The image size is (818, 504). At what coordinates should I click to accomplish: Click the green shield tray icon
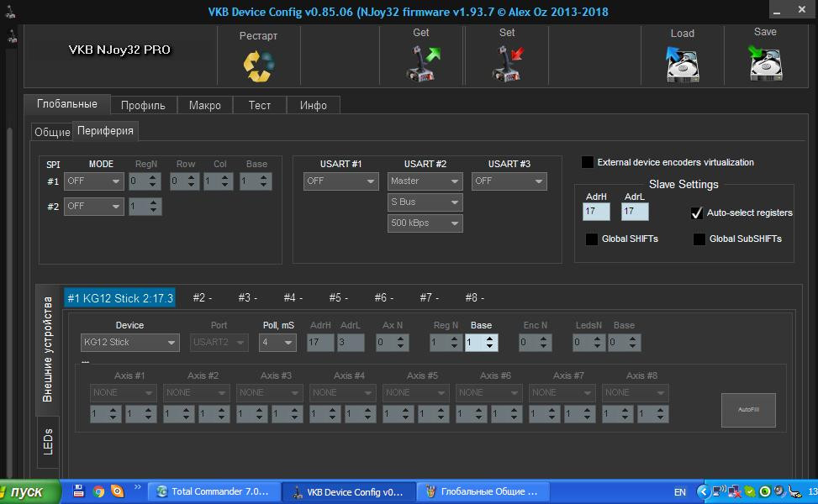coord(750,491)
